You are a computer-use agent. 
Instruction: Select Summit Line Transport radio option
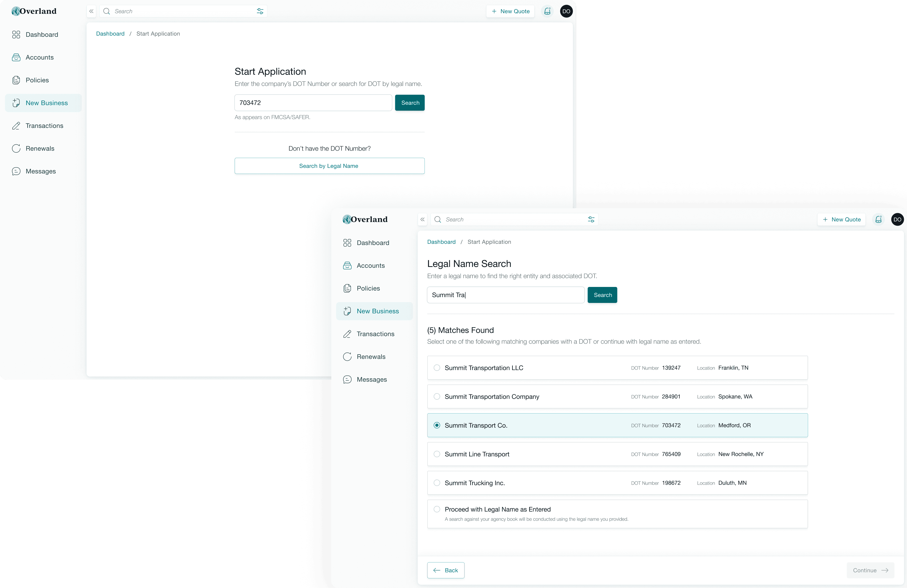point(437,454)
